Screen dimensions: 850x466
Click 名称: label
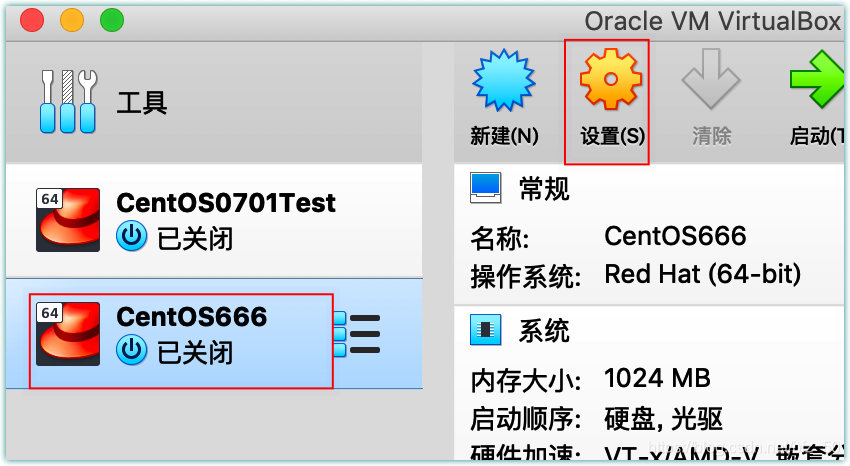[x=500, y=238]
